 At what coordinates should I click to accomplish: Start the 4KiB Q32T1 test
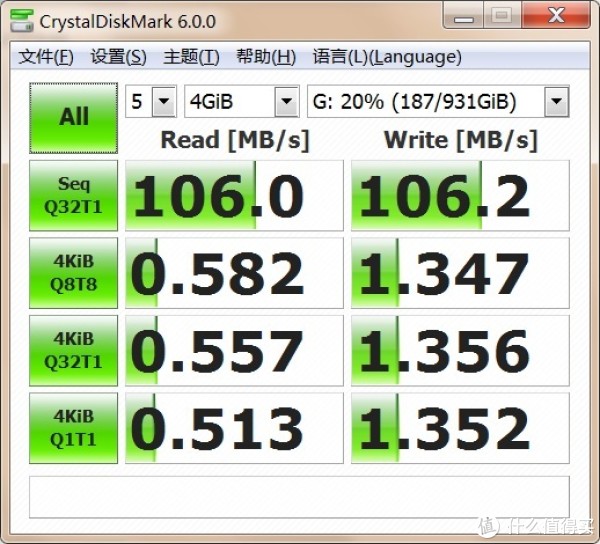pyautogui.click(x=73, y=350)
